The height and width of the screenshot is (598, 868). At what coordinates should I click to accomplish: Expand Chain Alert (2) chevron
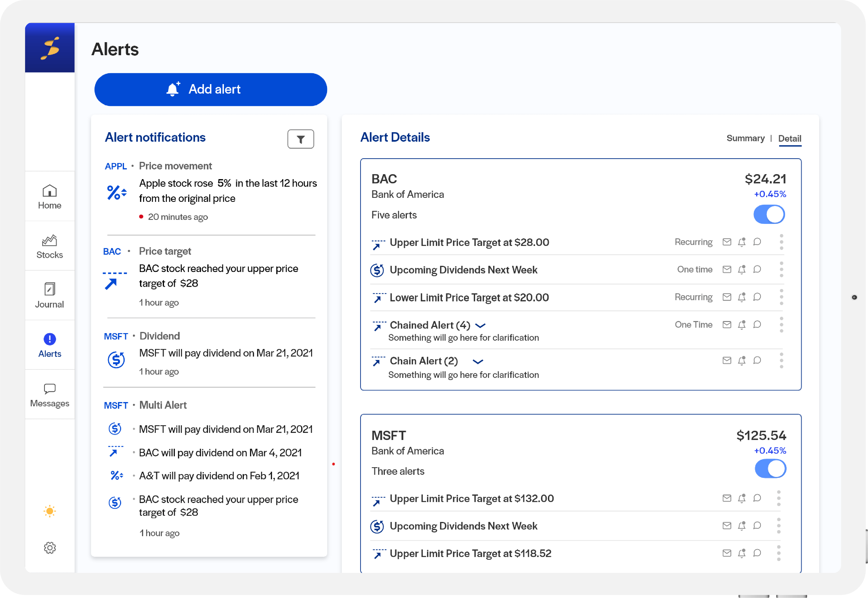[478, 362]
